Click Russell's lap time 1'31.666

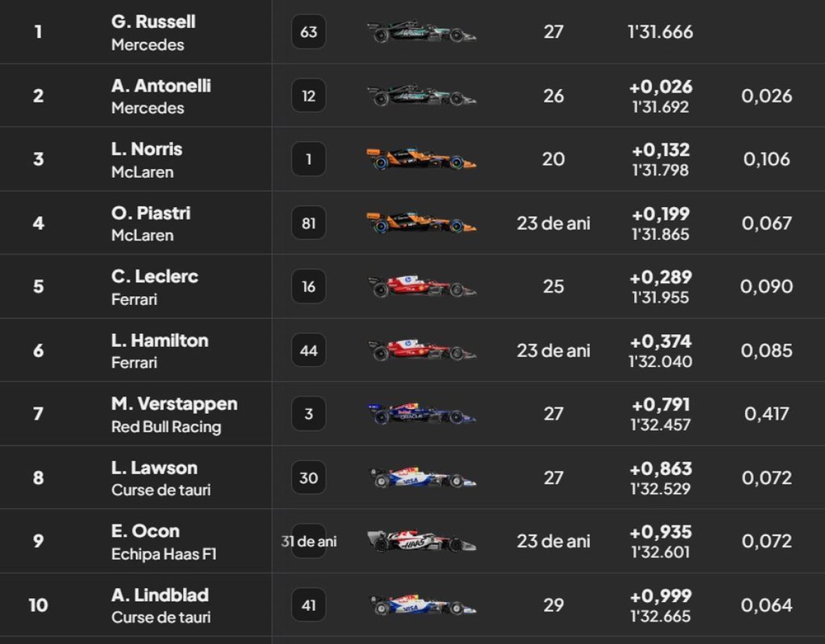[x=660, y=32]
